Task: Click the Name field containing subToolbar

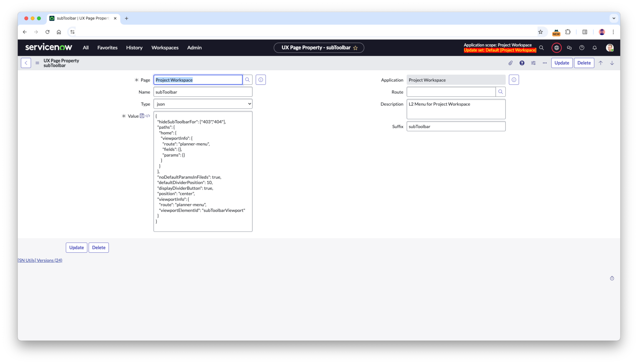Action: point(203,92)
